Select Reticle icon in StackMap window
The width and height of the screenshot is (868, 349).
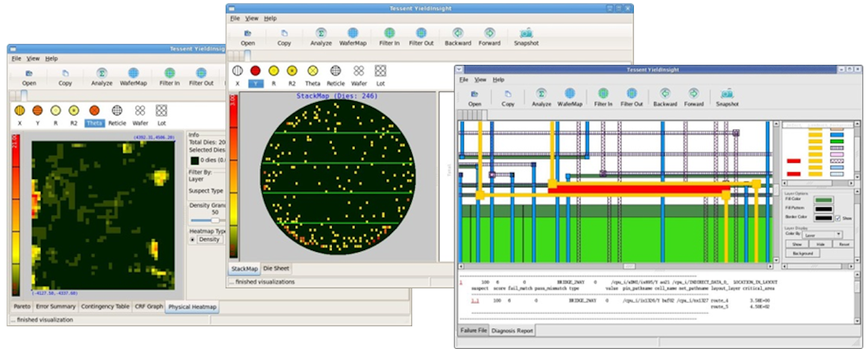pyautogui.click(x=335, y=71)
